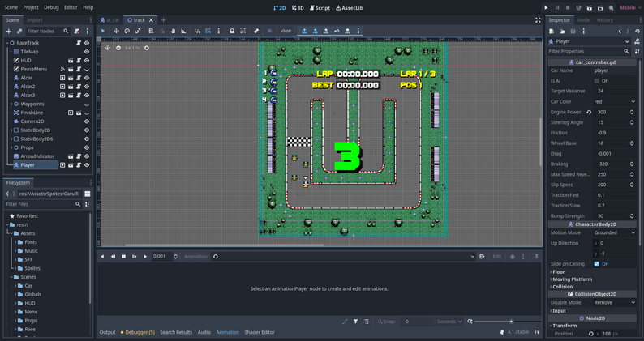644x341 pixels.
Task: Open the Mobile renderer dropdown
Action: pos(630,8)
